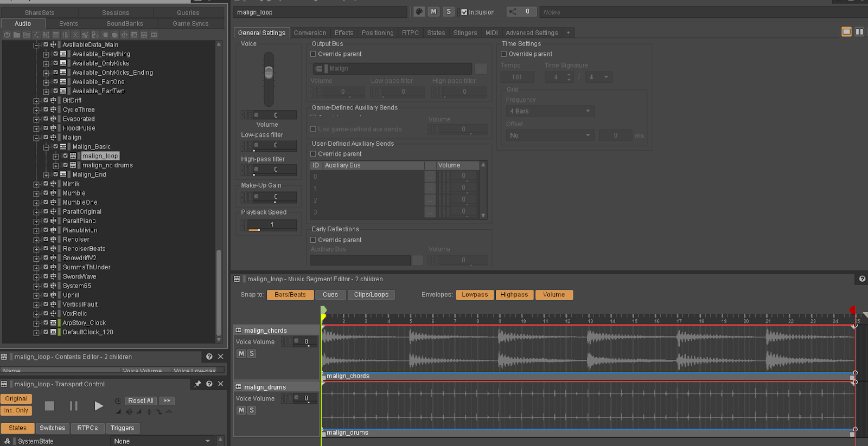
Task: Click the Playback Speed slider
Action: (272, 225)
